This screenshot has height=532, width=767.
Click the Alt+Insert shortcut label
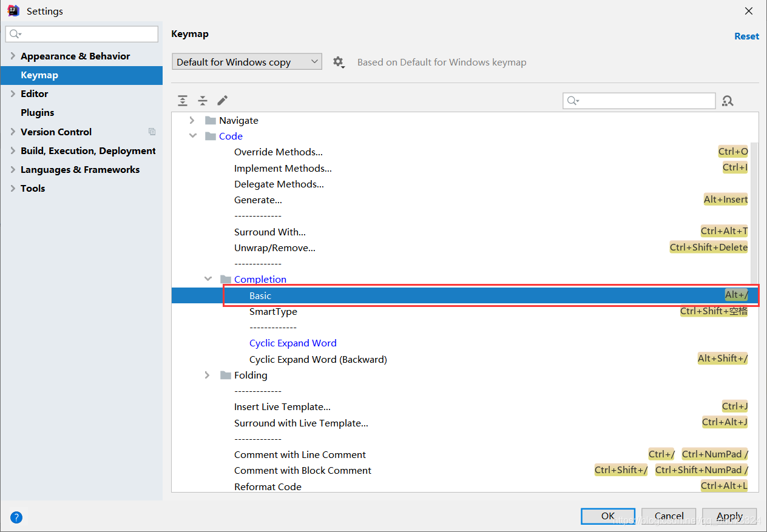click(726, 199)
